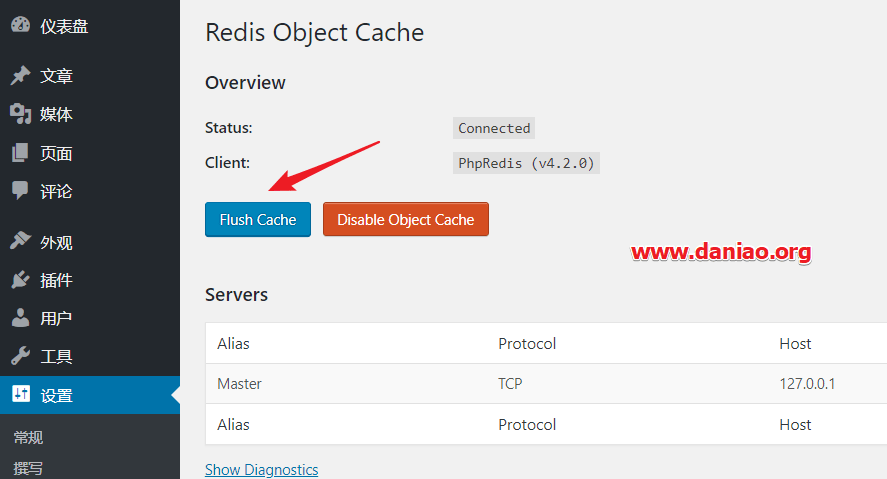Click the Posts pushpin icon
The height and width of the screenshot is (479, 887).
pyautogui.click(x=20, y=75)
